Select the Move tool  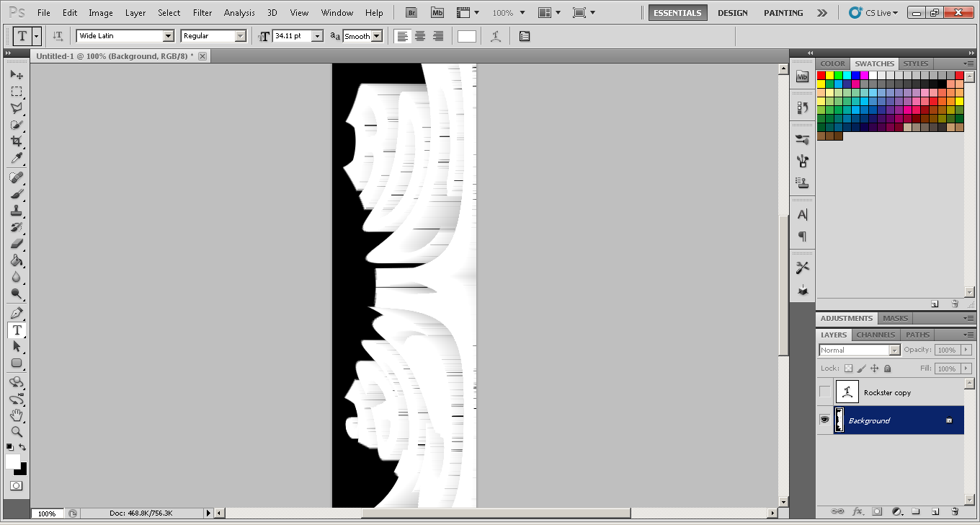tap(17, 75)
